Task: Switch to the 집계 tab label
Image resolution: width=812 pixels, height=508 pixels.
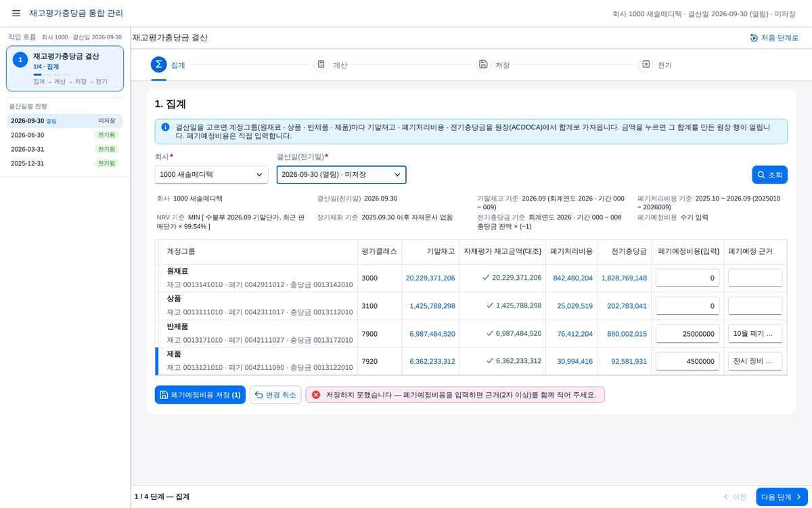Action: pyautogui.click(x=178, y=66)
